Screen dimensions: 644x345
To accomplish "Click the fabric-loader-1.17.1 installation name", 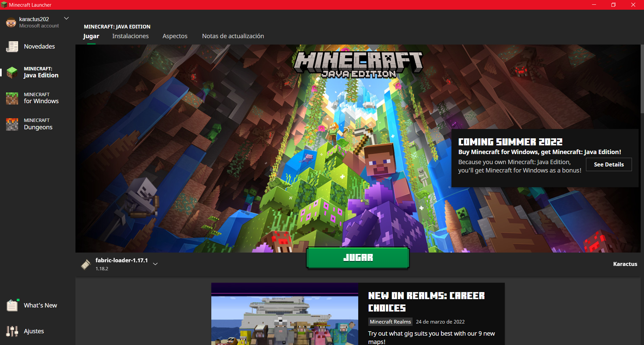I will click(x=122, y=260).
